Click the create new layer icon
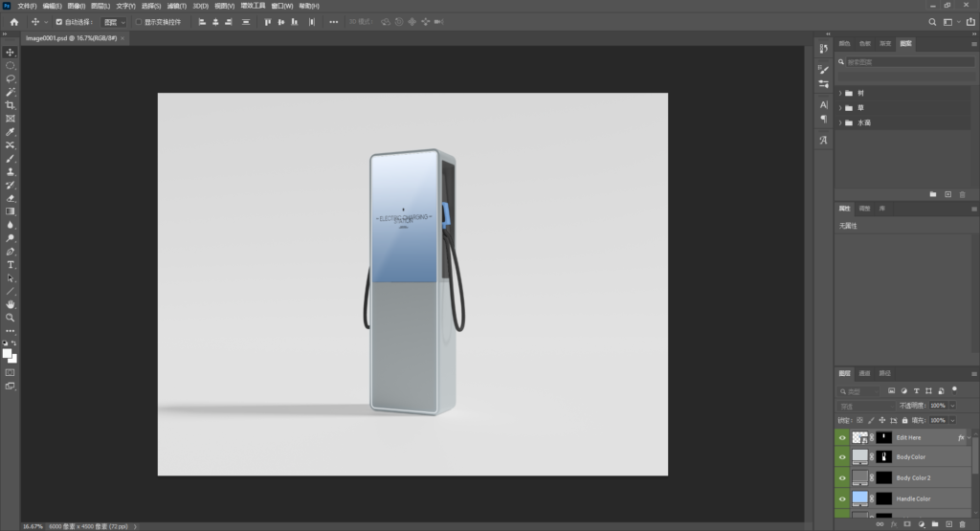Viewport: 980px width, 531px height. (x=948, y=524)
